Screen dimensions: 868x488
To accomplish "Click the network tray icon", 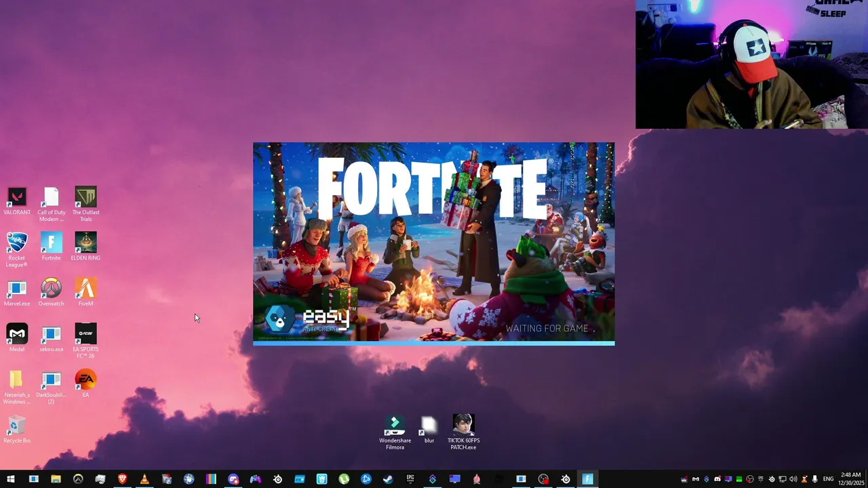I will point(783,479).
